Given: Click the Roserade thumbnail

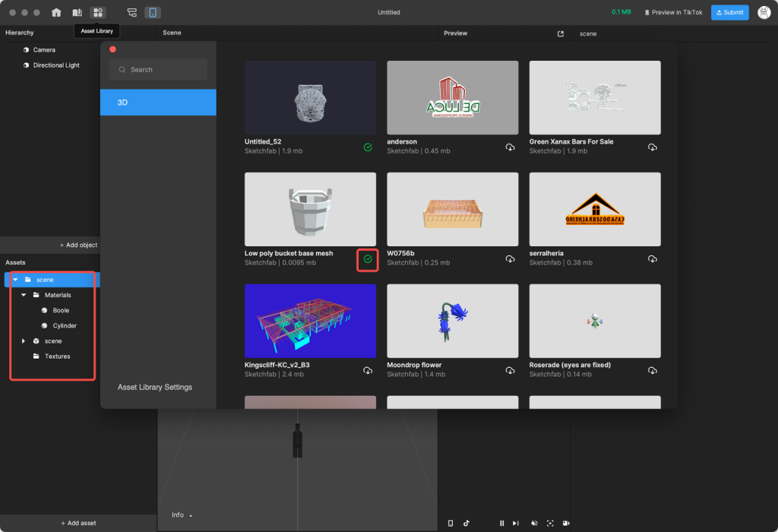Looking at the screenshot, I should [x=595, y=321].
